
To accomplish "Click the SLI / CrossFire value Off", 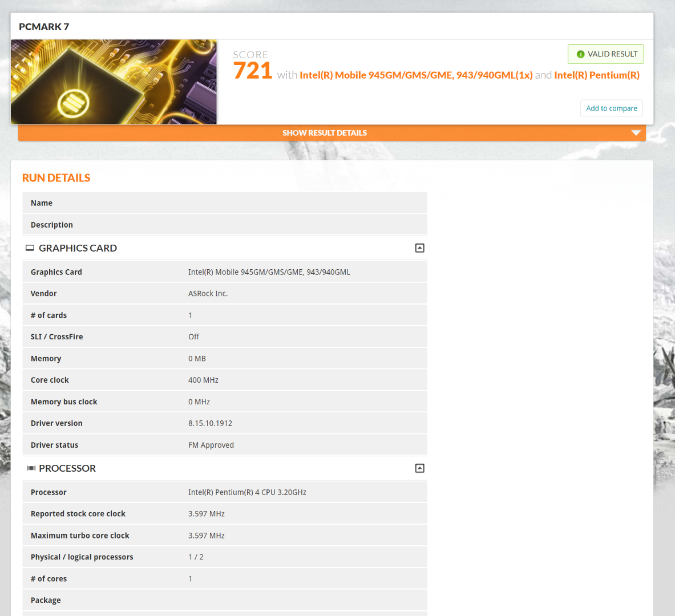I will point(194,337).
